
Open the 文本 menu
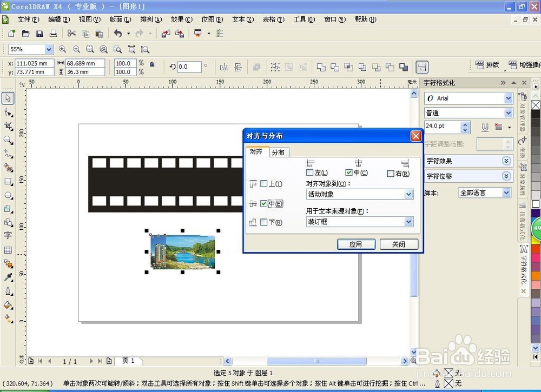(242, 19)
